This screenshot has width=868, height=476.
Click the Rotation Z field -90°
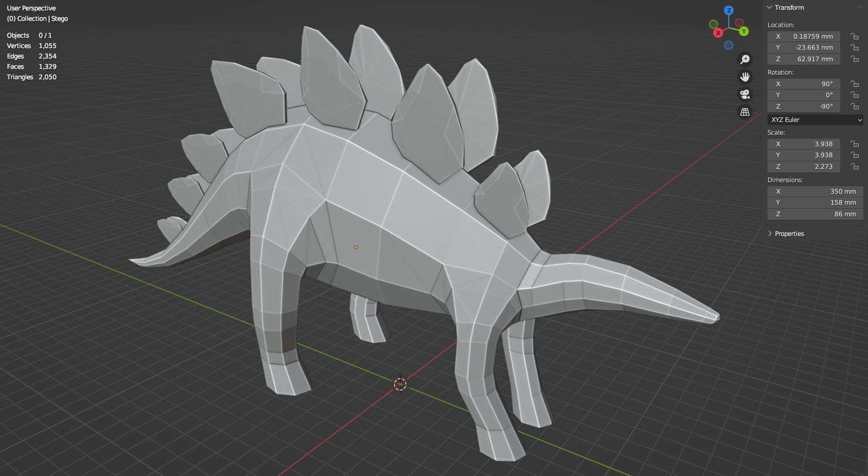tap(803, 106)
